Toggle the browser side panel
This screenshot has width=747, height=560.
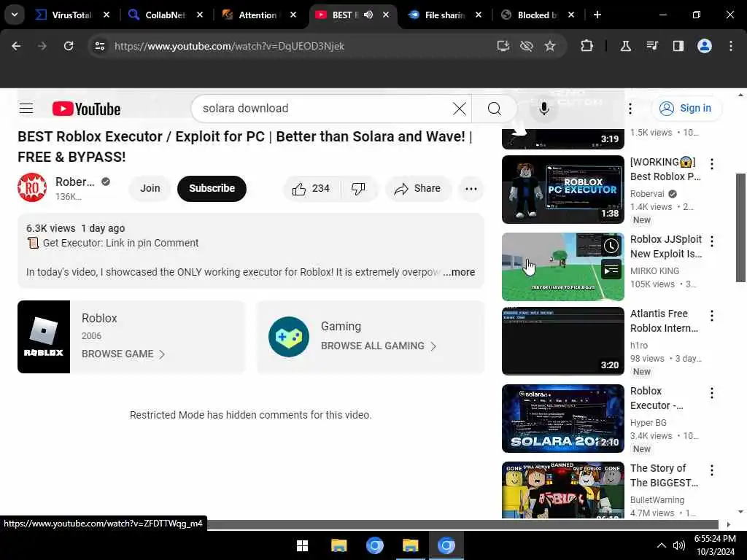[x=678, y=46]
